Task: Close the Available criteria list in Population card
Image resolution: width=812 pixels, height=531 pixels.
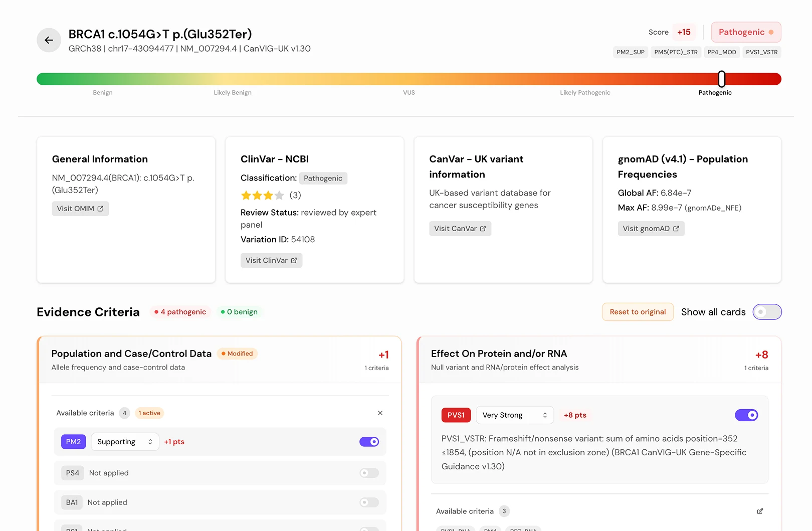Action: point(380,413)
